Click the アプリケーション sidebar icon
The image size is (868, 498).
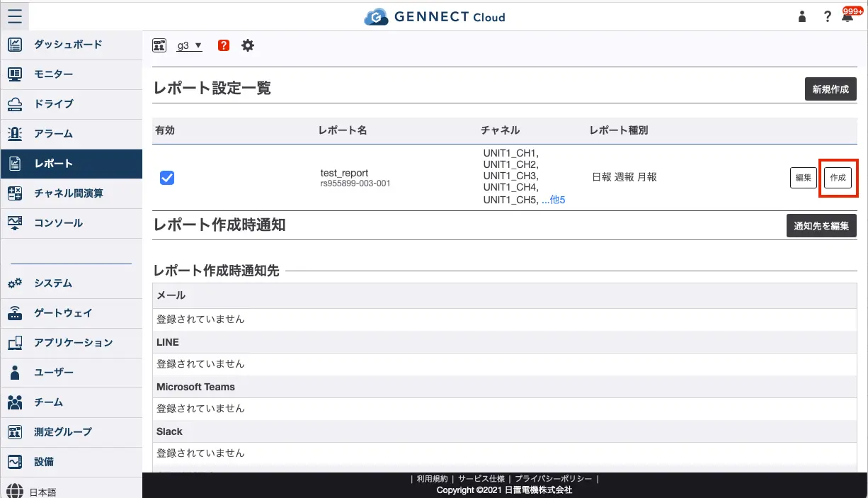[x=15, y=343]
